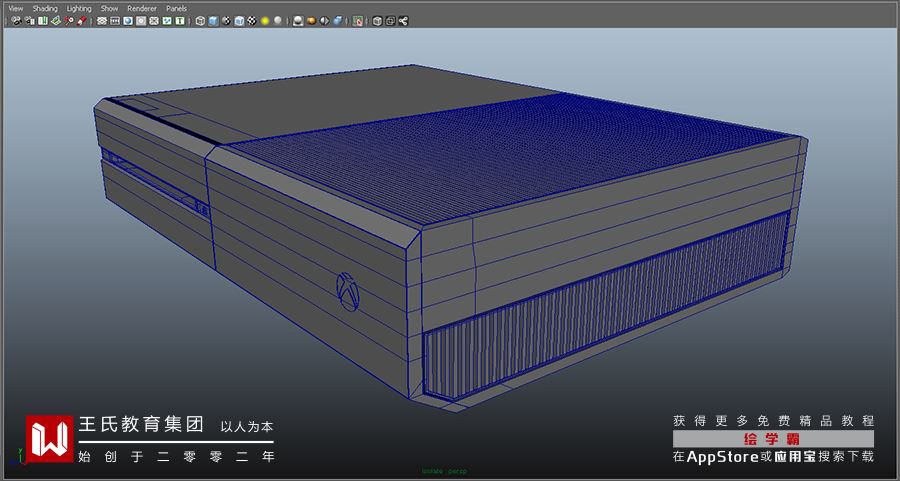This screenshot has height=481, width=900.
Task: Toggle the Resolution Gate display
Action: [x=127, y=21]
